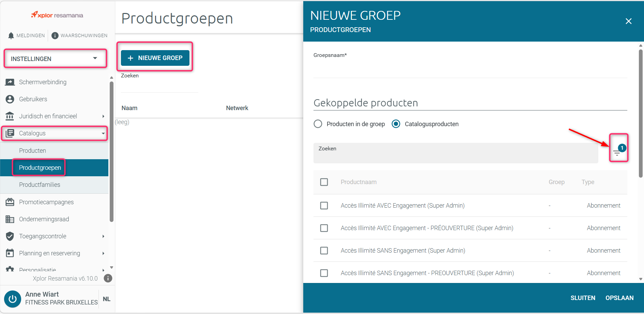Click the Groepsnaam input field
Image resolution: width=644 pixels, height=314 pixels.
click(470, 70)
